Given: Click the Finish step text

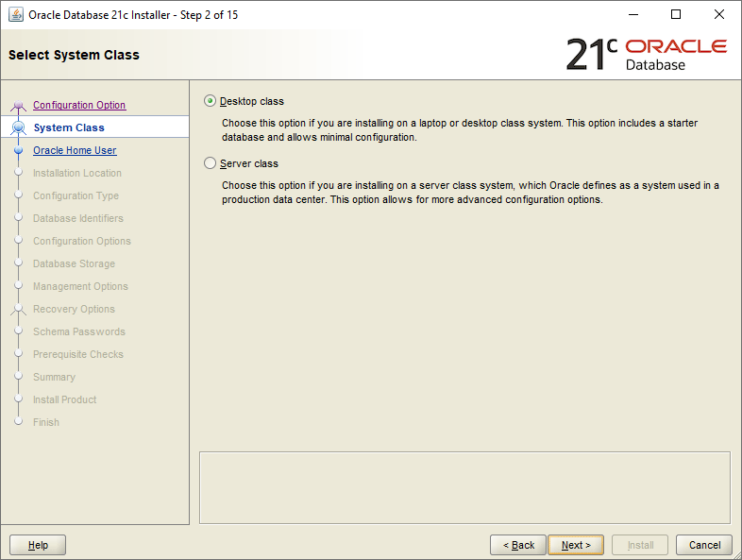Looking at the screenshot, I should [x=46, y=423].
